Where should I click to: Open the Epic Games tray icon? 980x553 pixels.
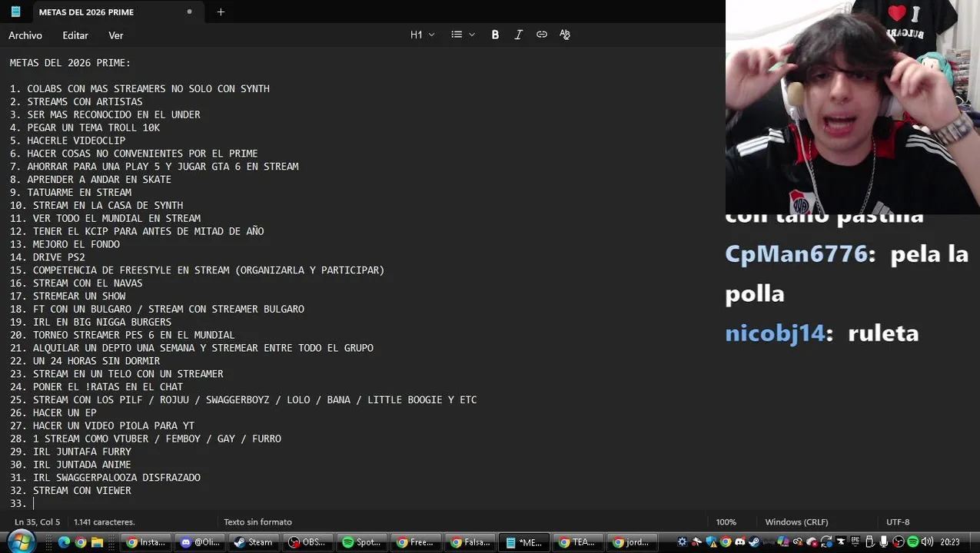pos(855,541)
